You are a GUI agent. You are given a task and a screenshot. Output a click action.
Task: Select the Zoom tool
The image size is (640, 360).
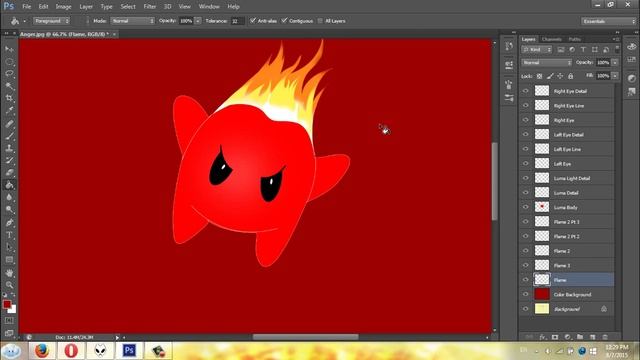point(9,285)
